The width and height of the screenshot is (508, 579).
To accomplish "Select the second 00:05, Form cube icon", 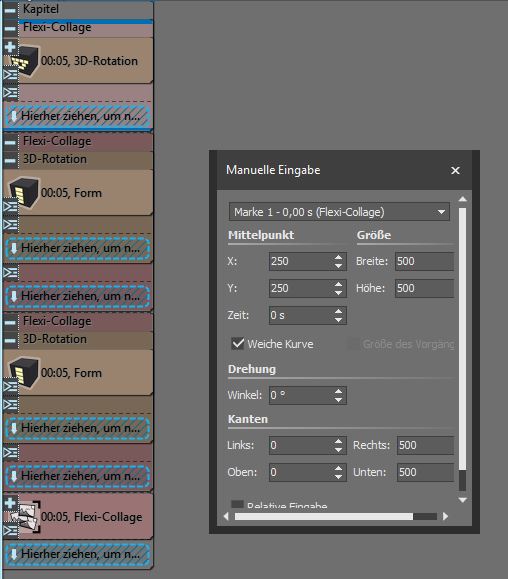I will coord(24,372).
